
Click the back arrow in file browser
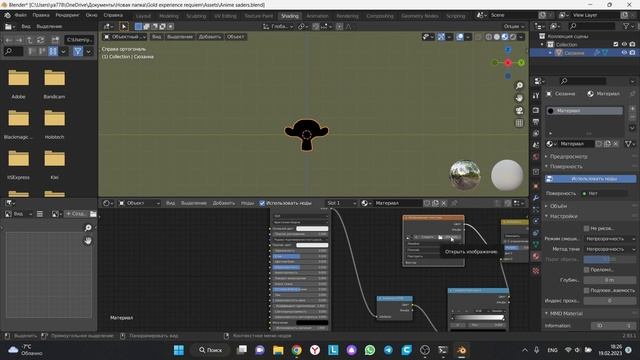(x=9, y=40)
